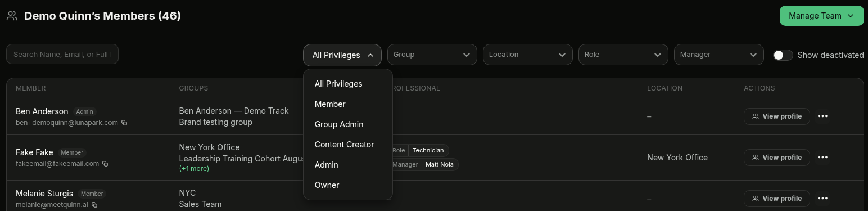Open the three-dot menu for Fake Fake

coord(822,158)
